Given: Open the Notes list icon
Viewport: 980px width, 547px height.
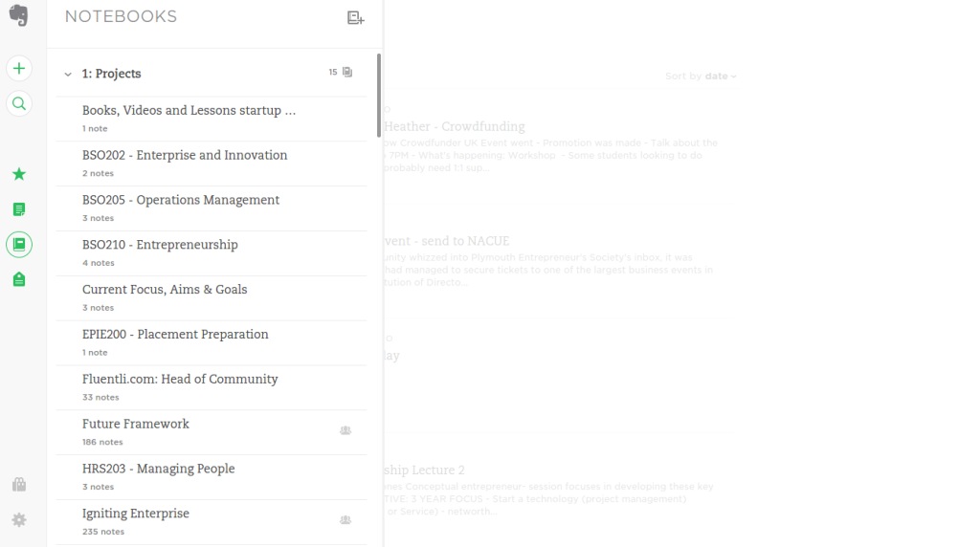Looking at the screenshot, I should (x=19, y=209).
